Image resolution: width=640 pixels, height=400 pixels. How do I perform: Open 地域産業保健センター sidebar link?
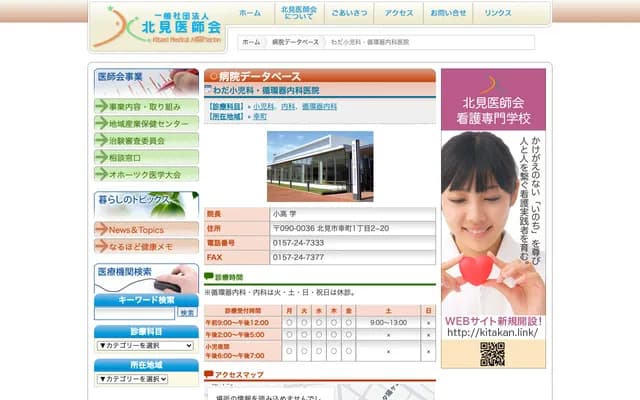[x=147, y=123]
